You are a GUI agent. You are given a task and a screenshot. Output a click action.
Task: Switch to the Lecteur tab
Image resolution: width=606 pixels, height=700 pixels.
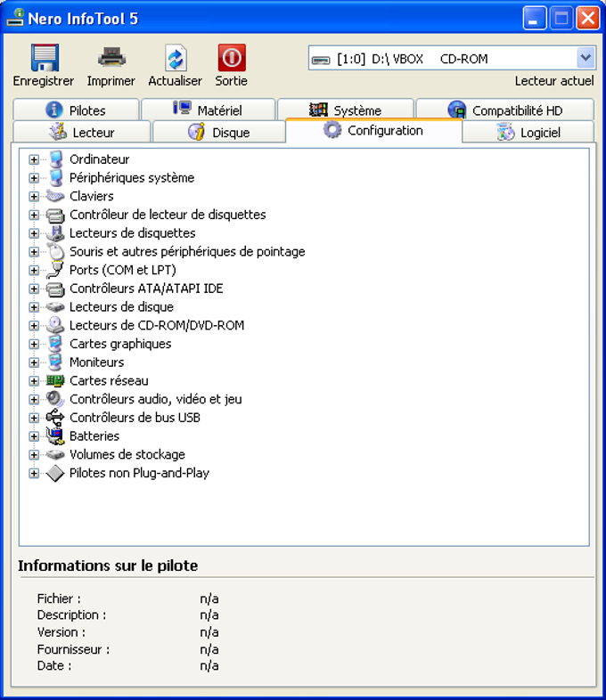[x=82, y=132]
